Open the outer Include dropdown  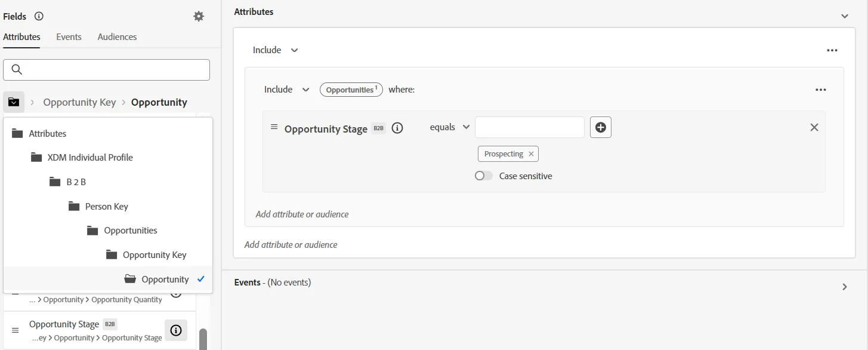click(276, 50)
